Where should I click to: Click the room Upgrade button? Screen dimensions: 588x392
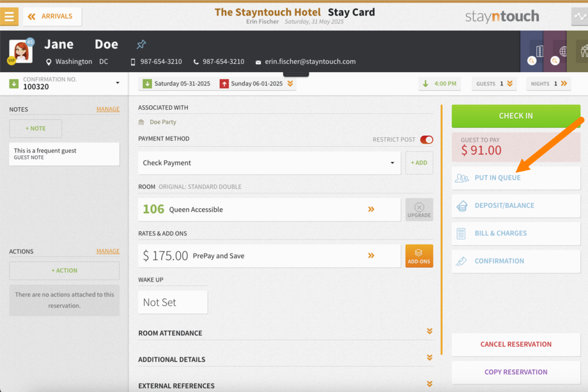coord(419,209)
